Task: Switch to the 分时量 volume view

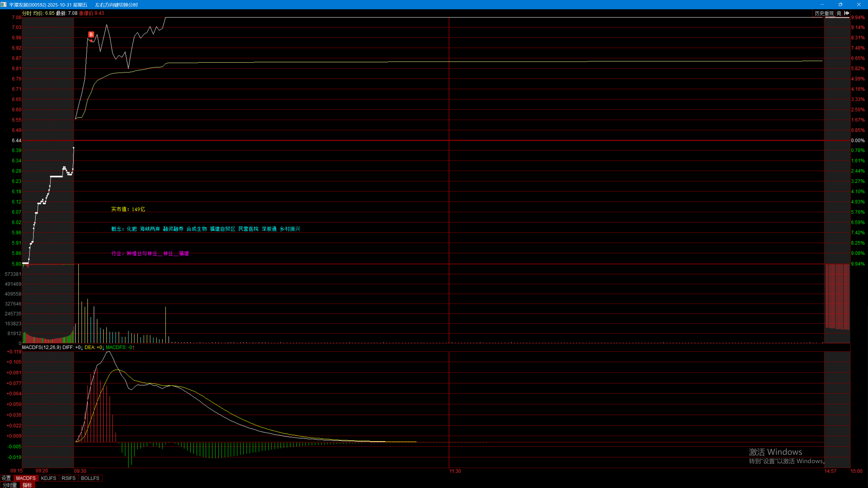Action: click(10, 485)
